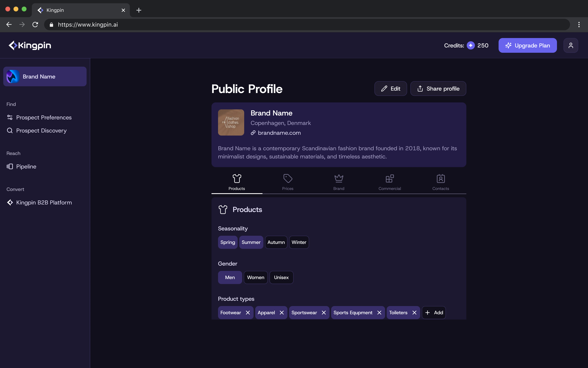Switch to the Prices tab

pos(288,183)
